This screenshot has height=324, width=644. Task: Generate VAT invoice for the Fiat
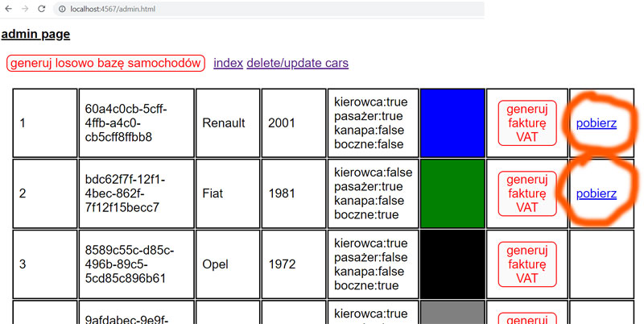point(527,193)
